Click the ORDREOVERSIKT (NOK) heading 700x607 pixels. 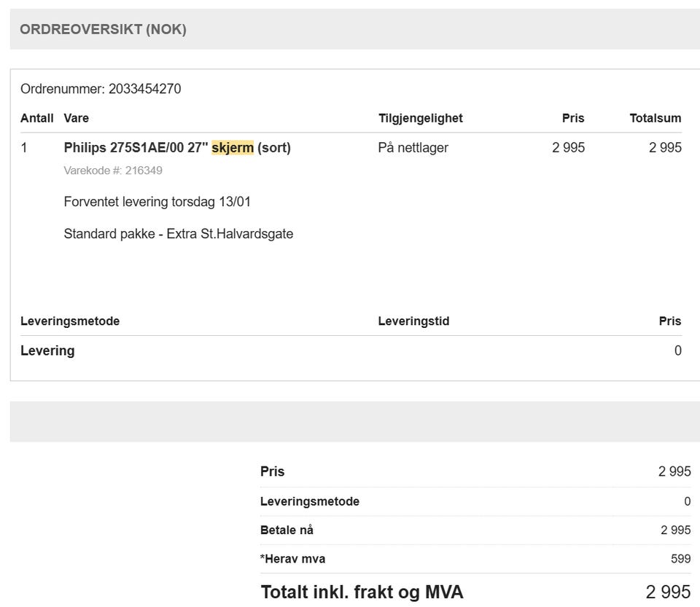[103, 29]
